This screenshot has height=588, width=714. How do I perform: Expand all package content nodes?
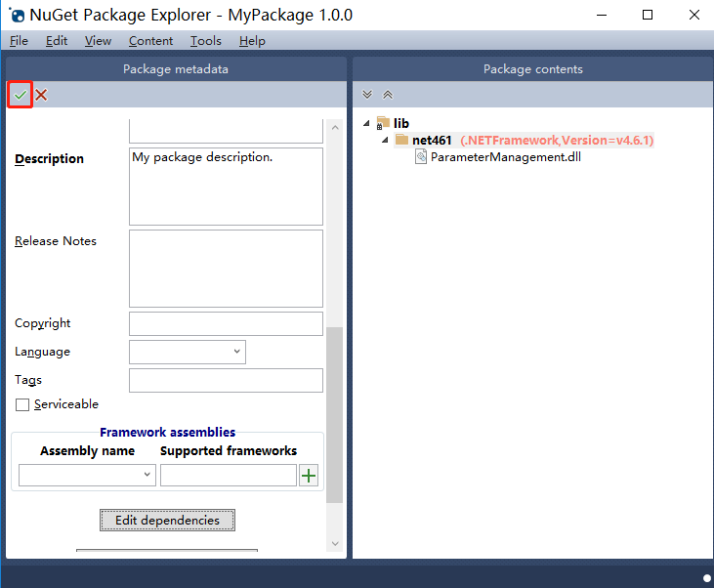(x=367, y=95)
